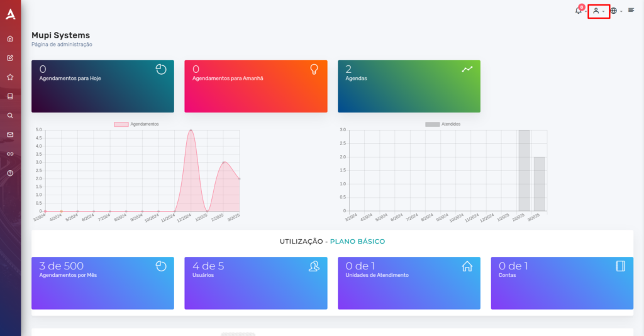Screen dimensions: 644x336
Task: Open the star favorites sidebar icon
Action: [10, 77]
